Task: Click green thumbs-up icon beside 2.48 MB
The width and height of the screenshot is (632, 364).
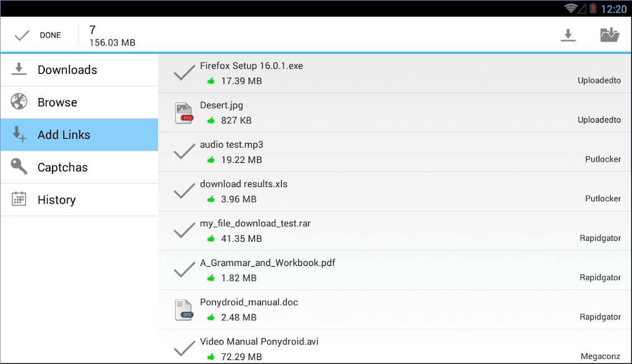Action: coord(211,318)
